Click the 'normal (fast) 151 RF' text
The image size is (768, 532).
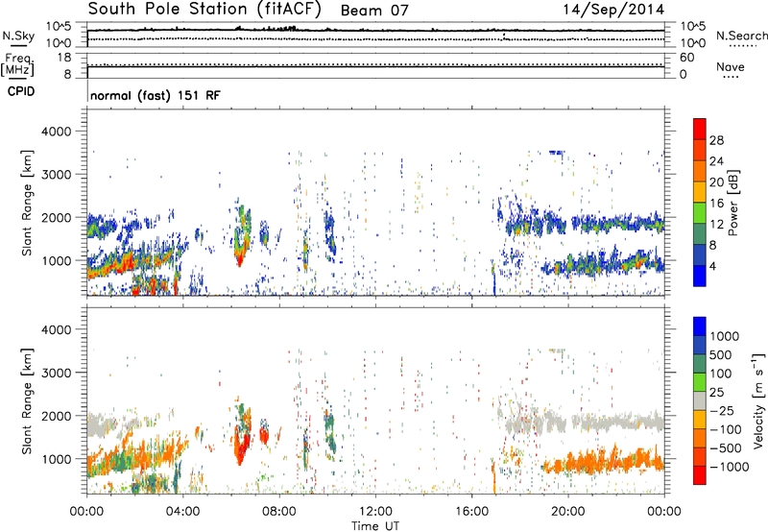156,95
